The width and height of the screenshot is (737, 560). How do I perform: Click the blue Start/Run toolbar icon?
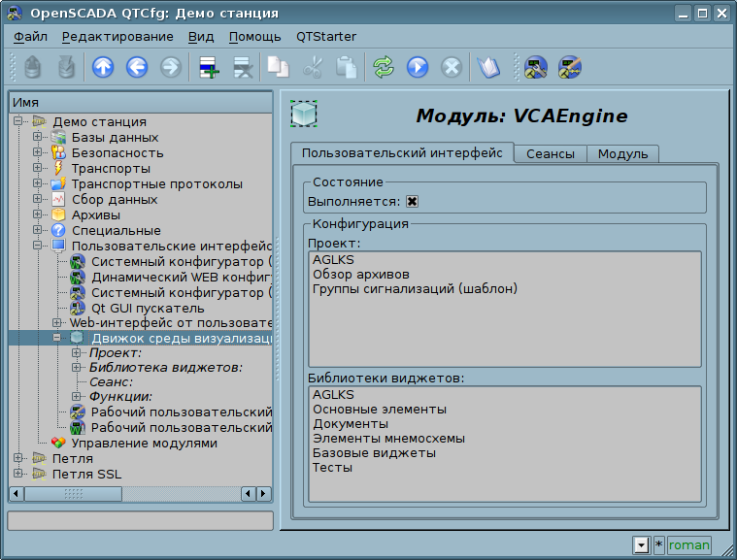tap(418, 67)
